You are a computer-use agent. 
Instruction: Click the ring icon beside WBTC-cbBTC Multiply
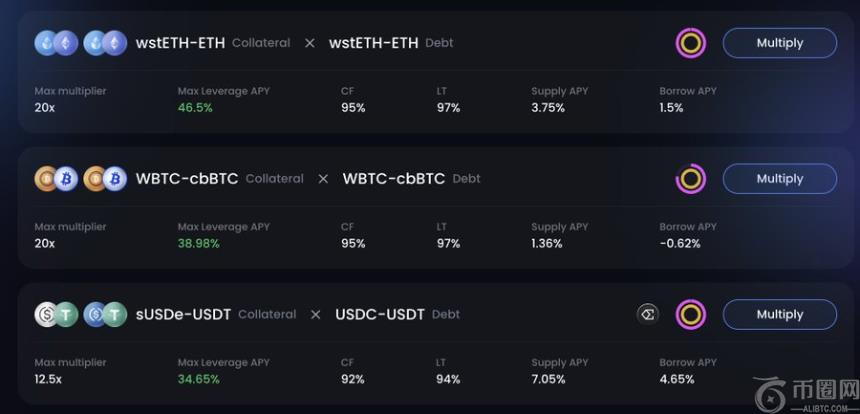[x=691, y=179]
